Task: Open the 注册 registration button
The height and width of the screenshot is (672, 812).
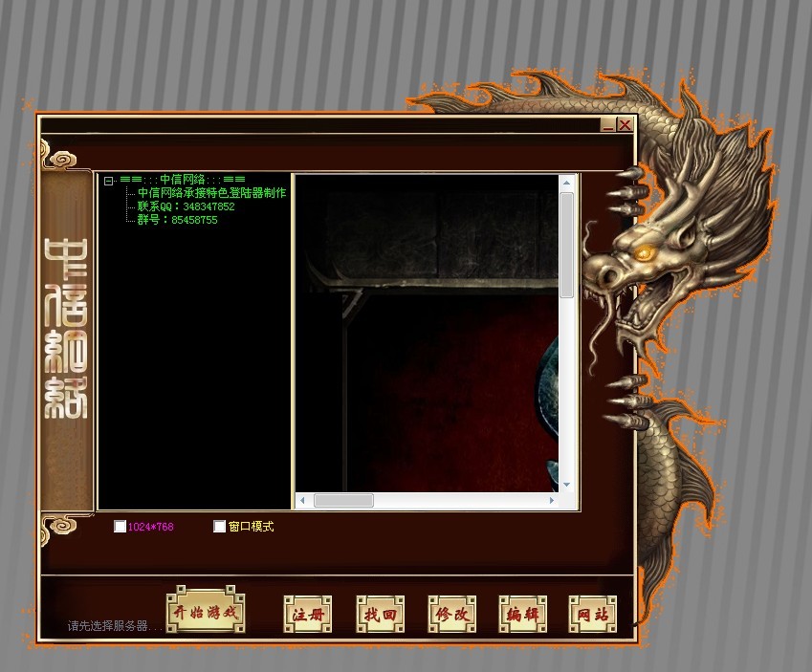Action: click(308, 614)
